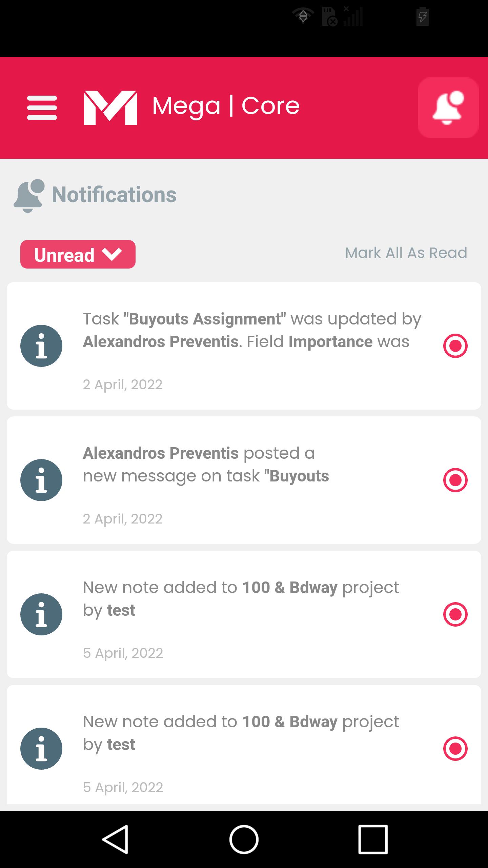The height and width of the screenshot is (868, 488).
Task: Open the hamburger navigation menu
Action: coord(42,108)
